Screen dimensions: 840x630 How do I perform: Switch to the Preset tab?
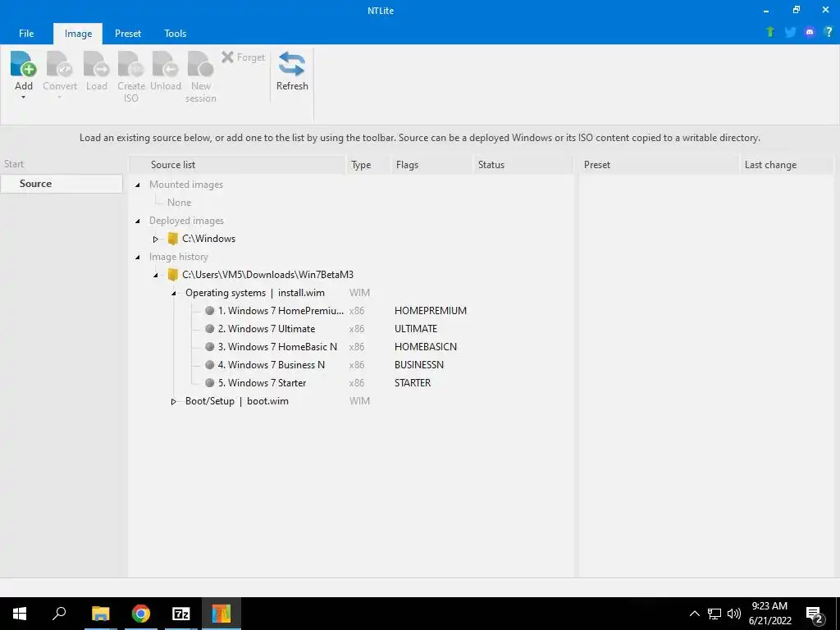[x=128, y=33]
